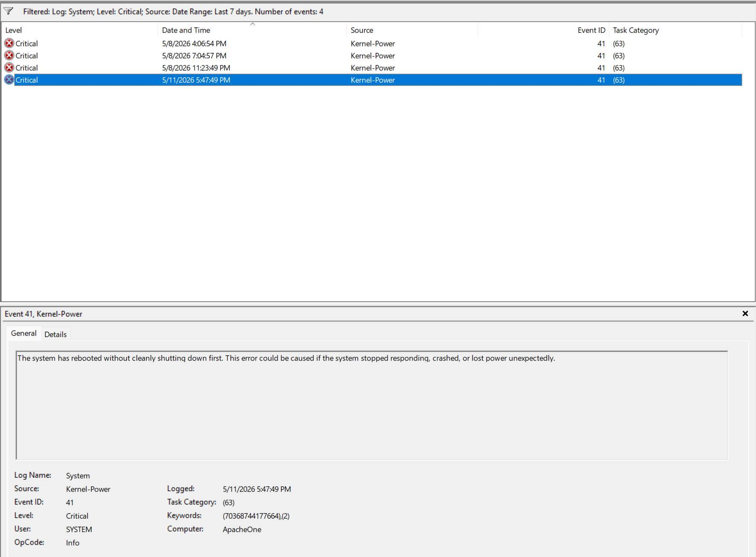Image resolution: width=756 pixels, height=557 pixels.
Task: Click the OpCode value Info
Action: coord(72,543)
